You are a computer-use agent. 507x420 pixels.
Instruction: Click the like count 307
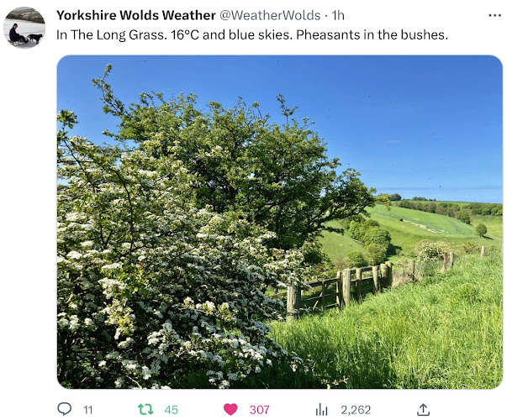pos(260,410)
